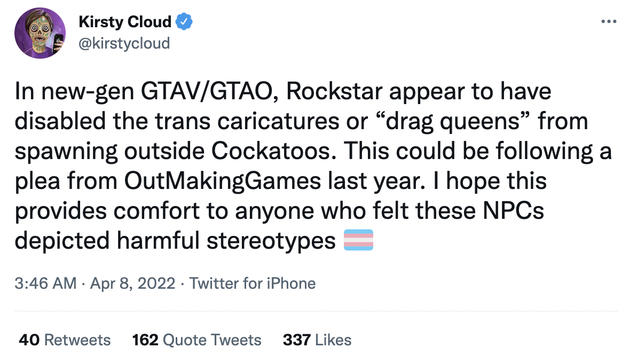The width and height of the screenshot is (629, 364).
Task: Click the 3:46 AM timestamp
Action: [45, 283]
